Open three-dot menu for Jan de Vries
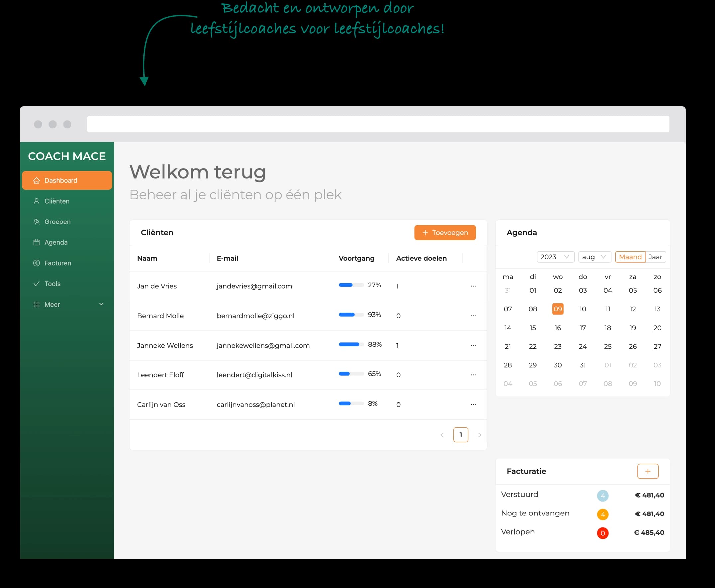 click(473, 286)
